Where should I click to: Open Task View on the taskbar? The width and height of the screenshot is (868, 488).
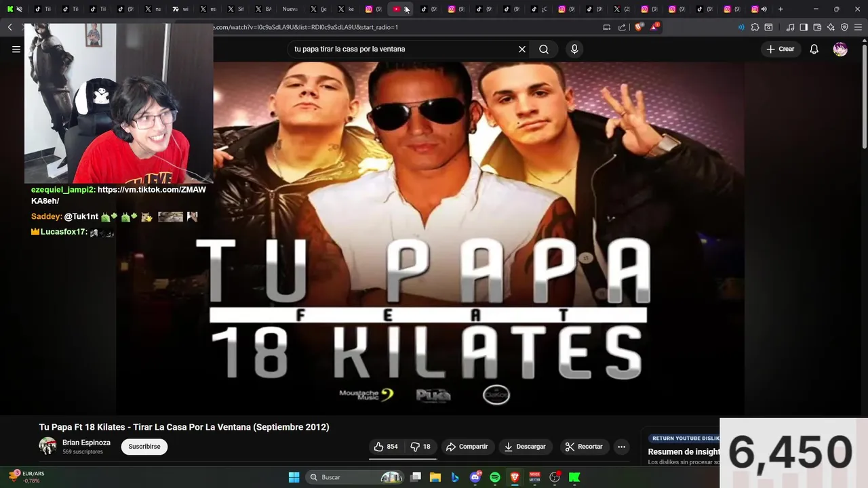click(x=416, y=477)
